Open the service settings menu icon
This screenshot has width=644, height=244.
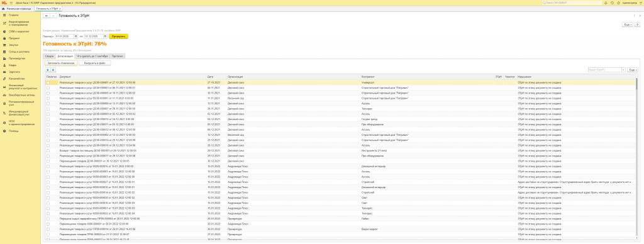tap(640, 3)
